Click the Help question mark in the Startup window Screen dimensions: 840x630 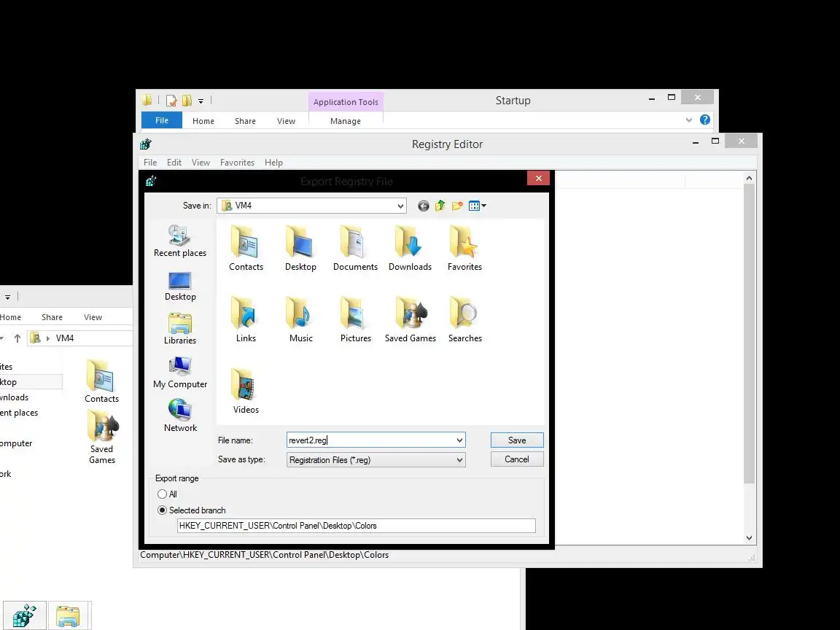705,120
